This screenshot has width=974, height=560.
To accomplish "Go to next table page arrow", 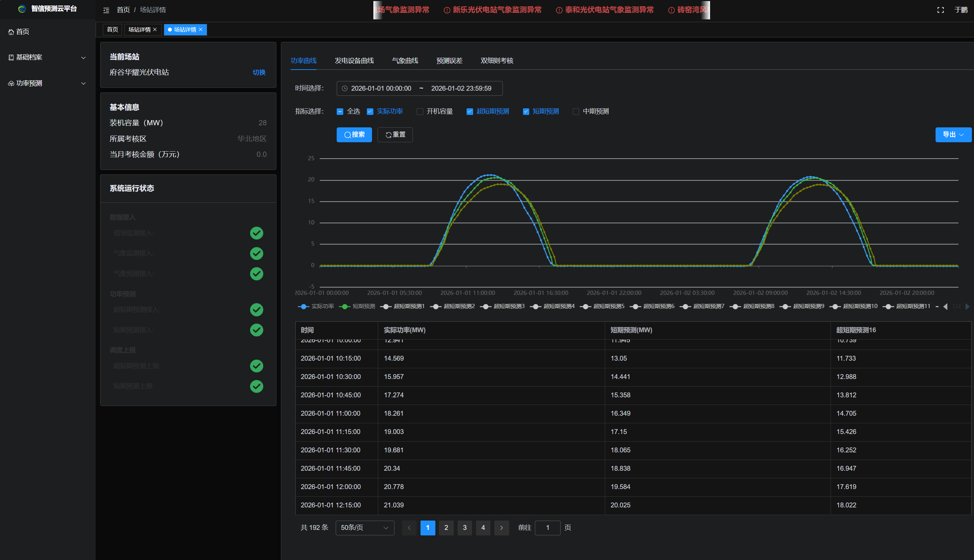I will (x=501, y=528).
